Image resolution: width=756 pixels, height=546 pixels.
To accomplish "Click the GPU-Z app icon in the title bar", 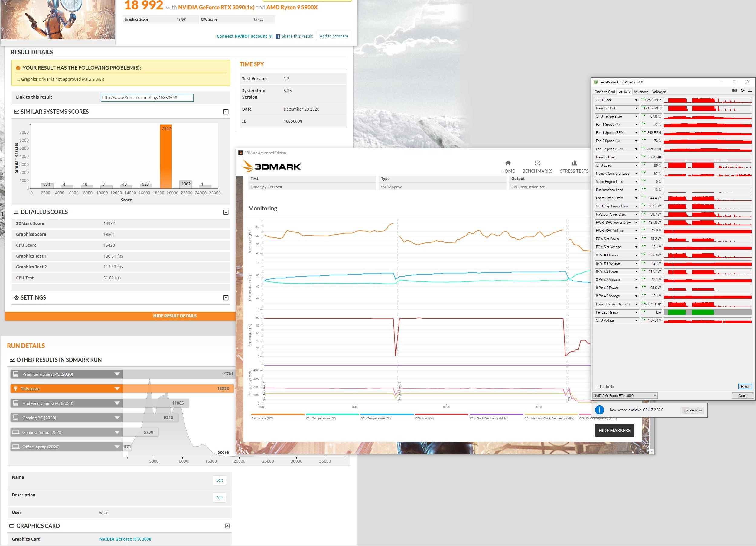I will pyautogui.click(x=596, y=82).
